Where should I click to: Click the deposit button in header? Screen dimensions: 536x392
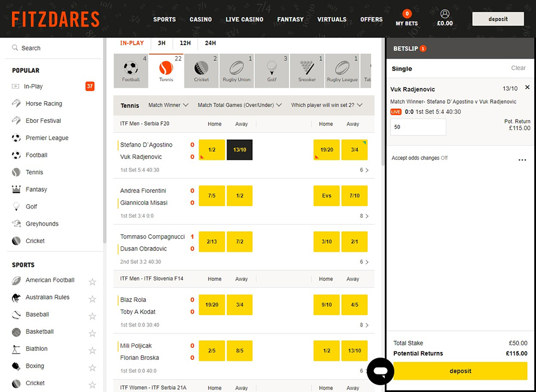(x=498, y=19)
